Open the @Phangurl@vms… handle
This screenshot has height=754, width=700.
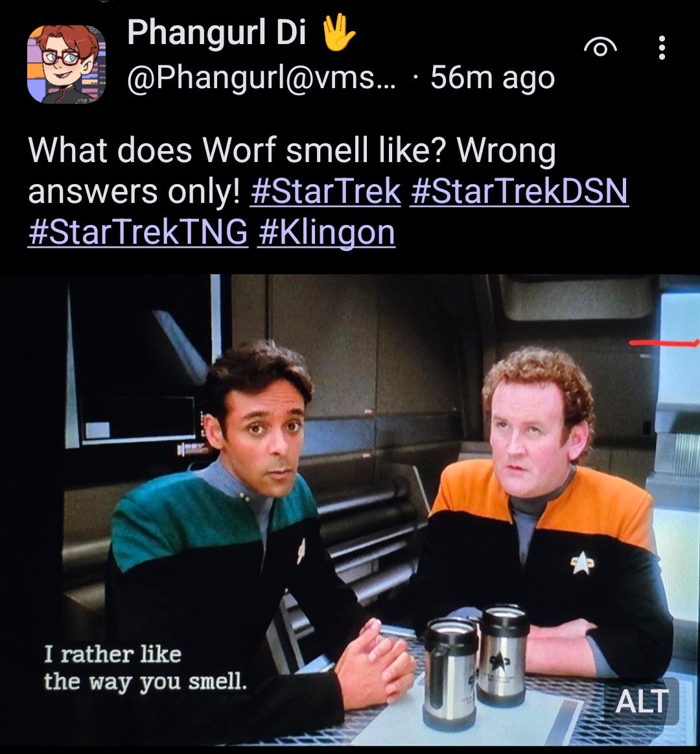(x=262, y=78)
